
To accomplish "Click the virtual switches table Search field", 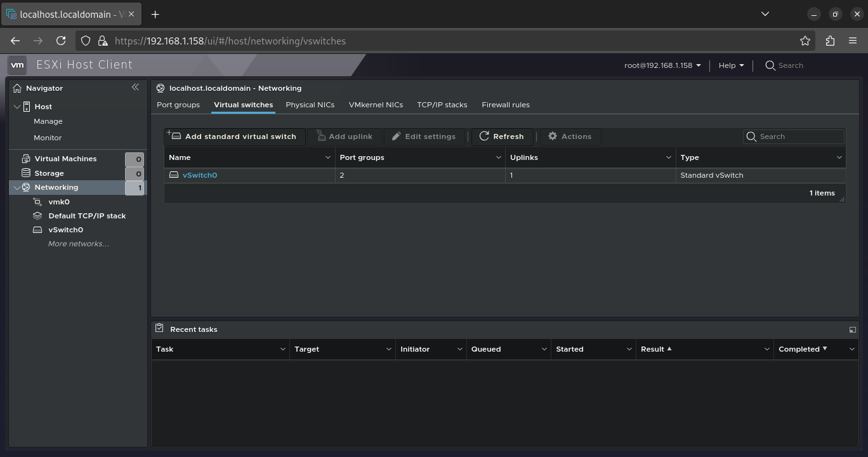I will pos(794,136).
